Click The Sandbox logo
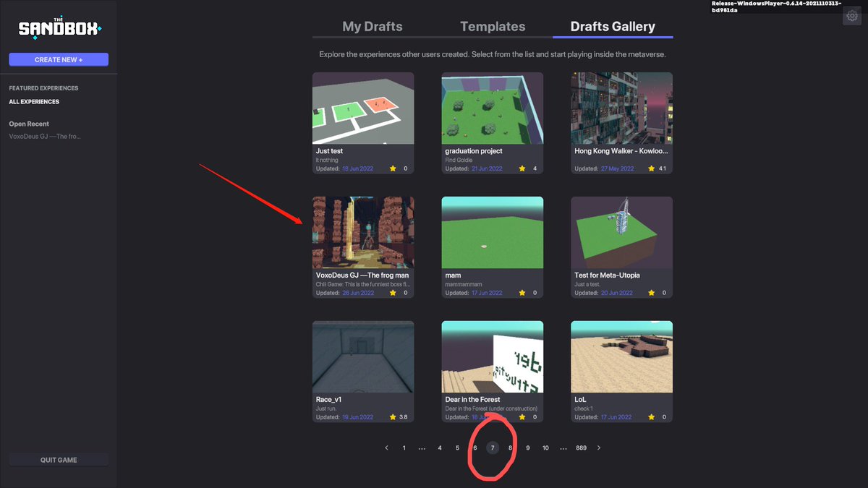868x488 pixels. tap(59, 27)
